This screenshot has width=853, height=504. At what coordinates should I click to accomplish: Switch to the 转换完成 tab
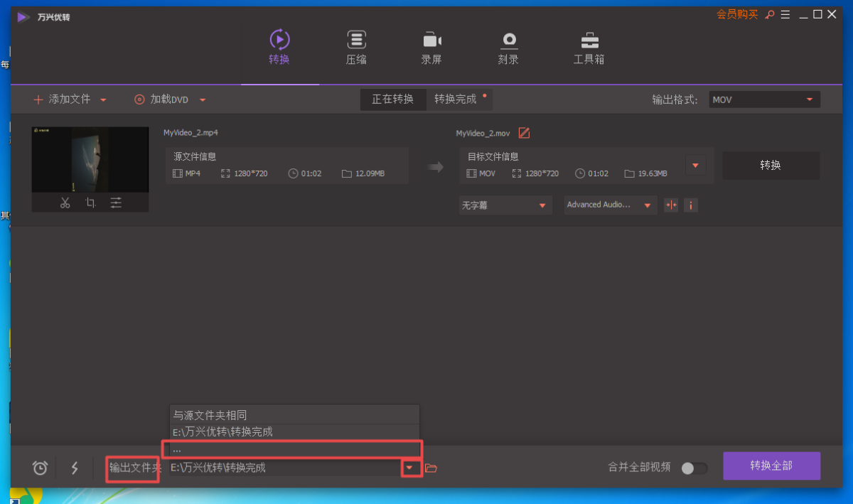tap(456, 100)
